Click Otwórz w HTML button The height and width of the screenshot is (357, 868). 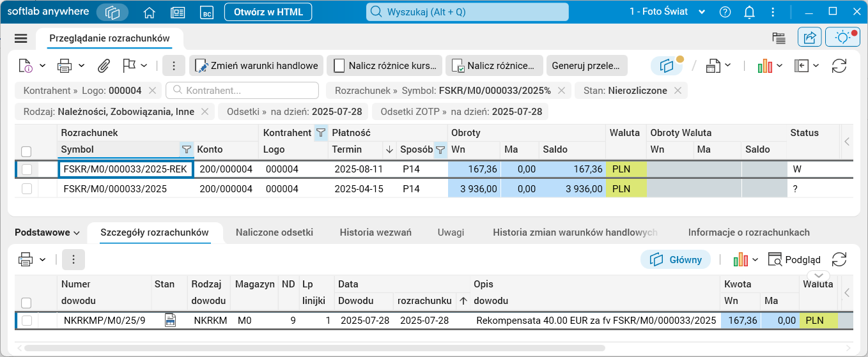pyautogui.click(x=268, y=11)
